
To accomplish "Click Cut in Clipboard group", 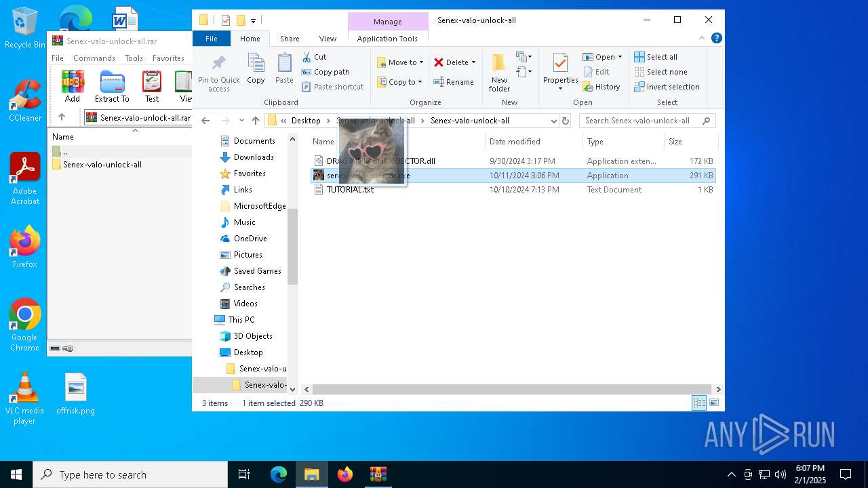I will coord(314,57).
